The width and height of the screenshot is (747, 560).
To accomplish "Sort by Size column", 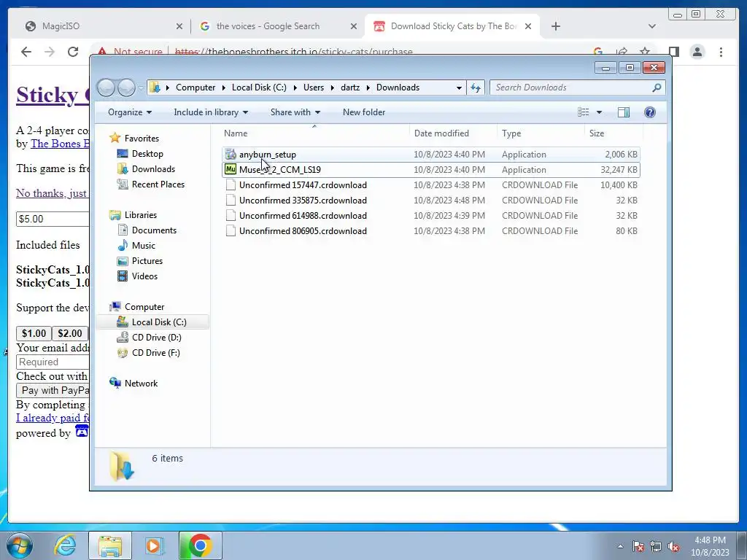I will point(614,133).
